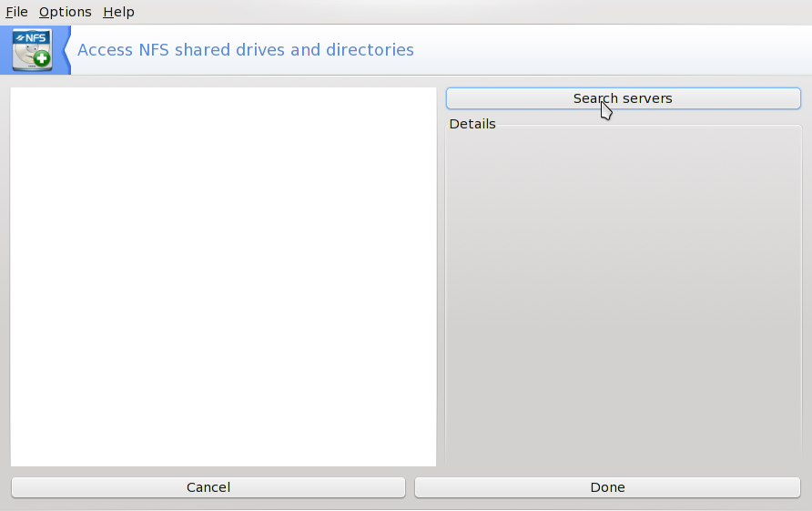Image resolution: width=812 pixels, height=511 pixels.
Task: Click inside the empty server list pane
Action: 223,273
